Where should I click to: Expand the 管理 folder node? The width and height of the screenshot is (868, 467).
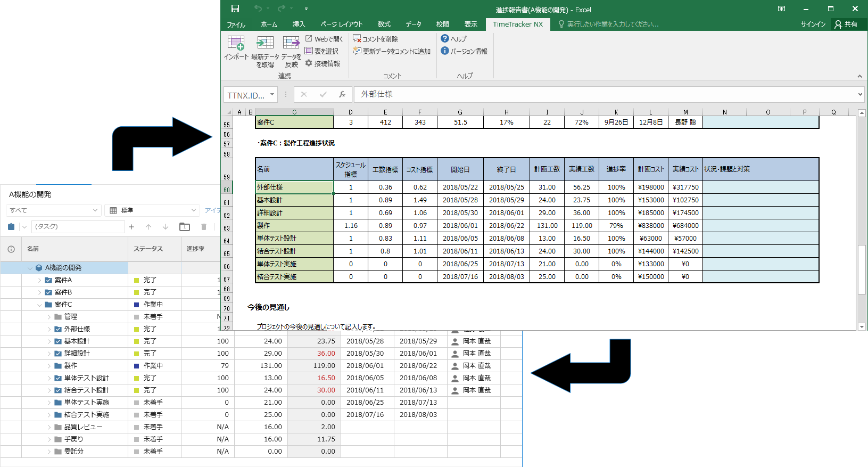point(49,317)
